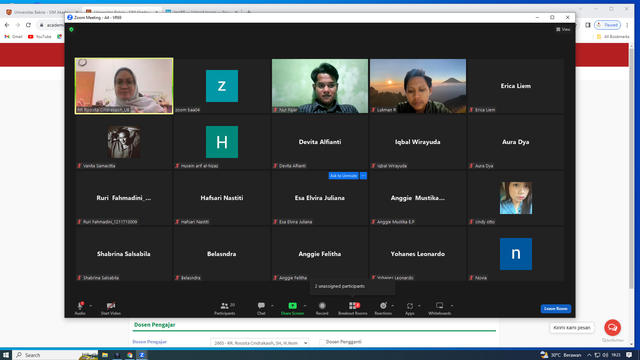Select the zoom baa04 participant tile

pyautogui.click(x=222, y=86)
